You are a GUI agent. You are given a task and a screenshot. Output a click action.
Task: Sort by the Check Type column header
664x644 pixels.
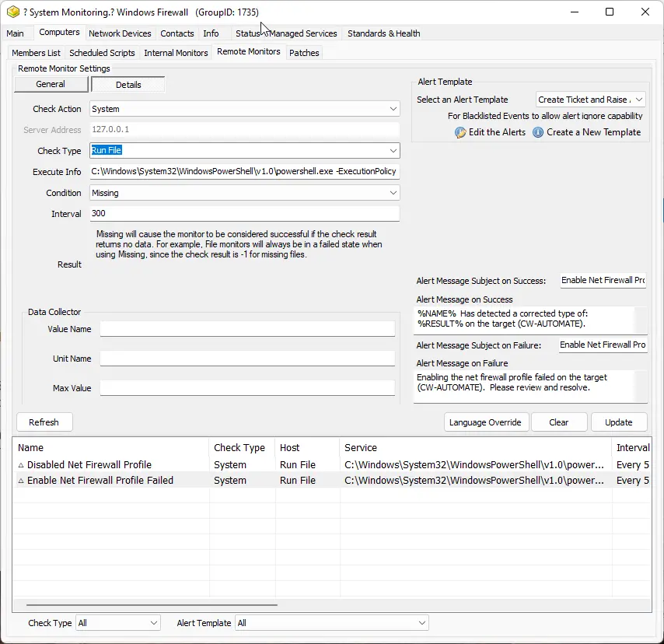point(243,448)
